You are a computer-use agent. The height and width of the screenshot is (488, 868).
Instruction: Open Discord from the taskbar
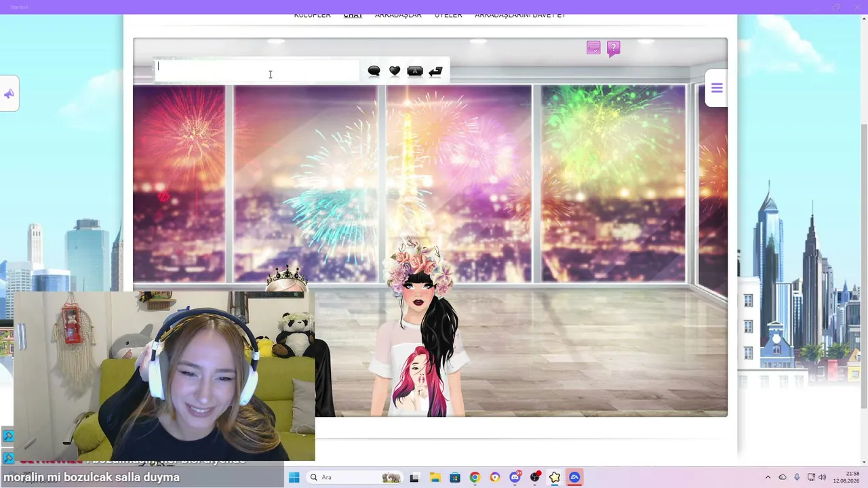(515, 477)
